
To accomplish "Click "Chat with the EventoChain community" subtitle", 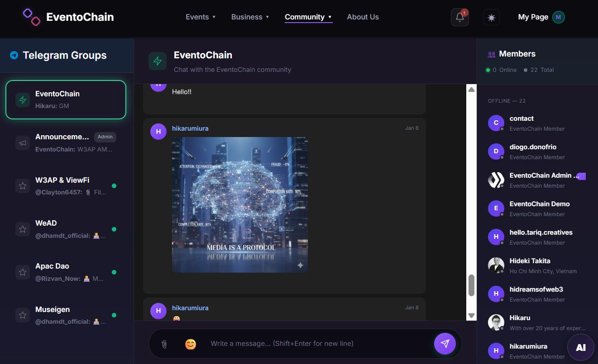I will tap(232, 70).
